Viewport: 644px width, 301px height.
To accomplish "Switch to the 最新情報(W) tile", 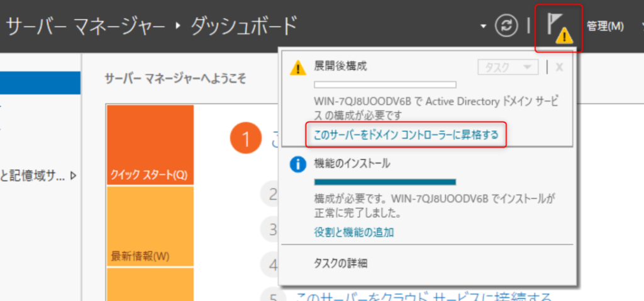I will pyautogui.click(x=150, y=225).
